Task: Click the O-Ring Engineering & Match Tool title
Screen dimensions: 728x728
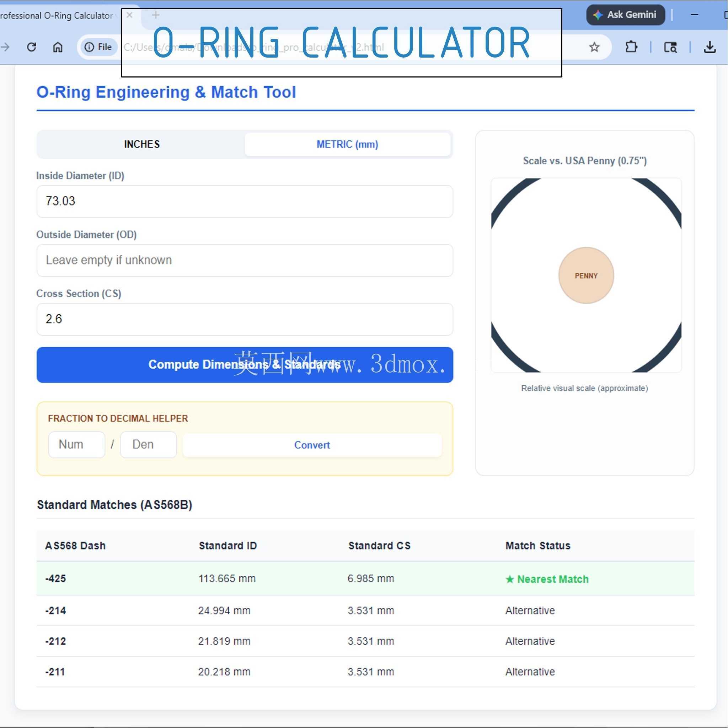Action: tap(166, 92)
